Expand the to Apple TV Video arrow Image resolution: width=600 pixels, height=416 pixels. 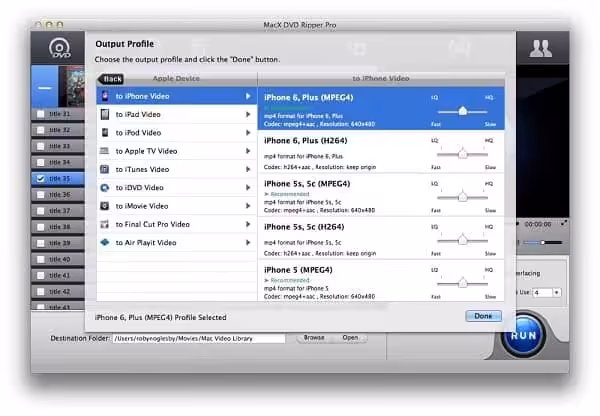pyautogui.click(x=248, y=151)
